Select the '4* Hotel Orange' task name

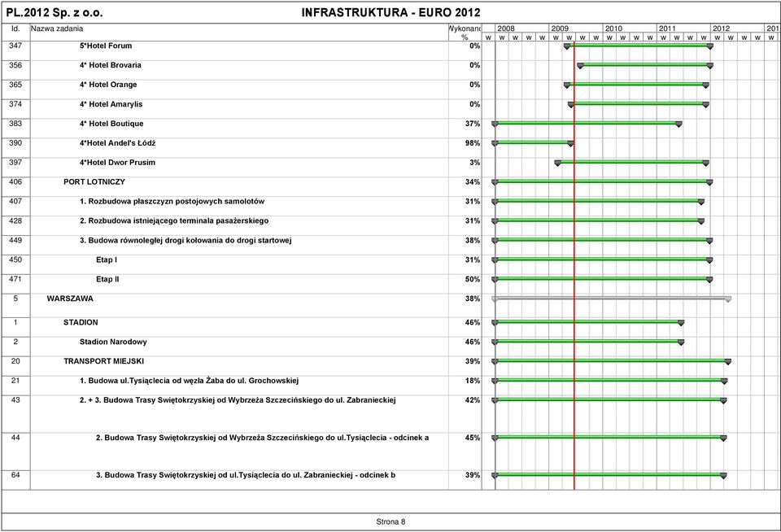(x=108, y=85)
